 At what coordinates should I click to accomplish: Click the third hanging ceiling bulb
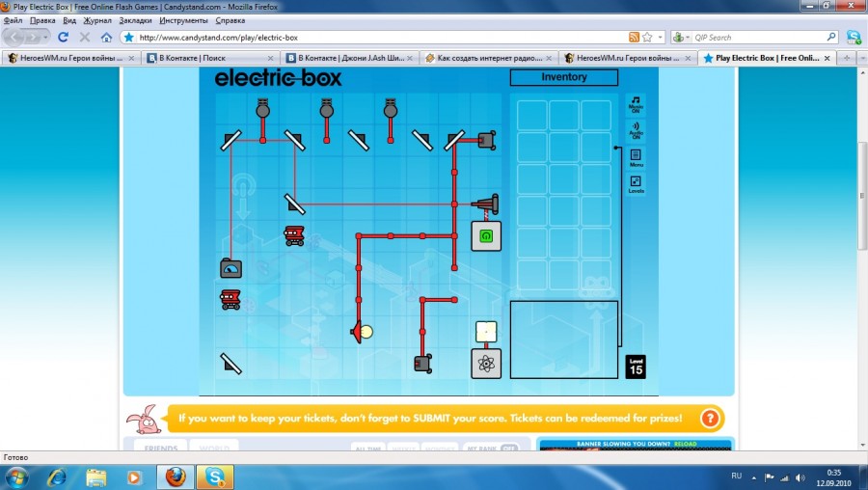391,109
